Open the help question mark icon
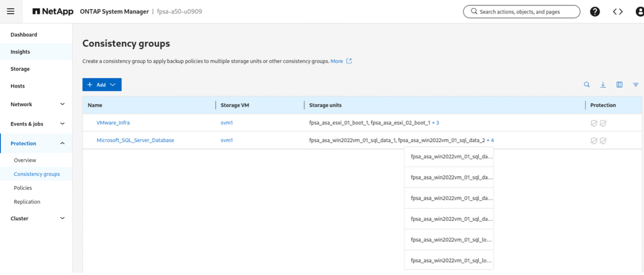Screen dimensions: 644x275 coord(594,12)
